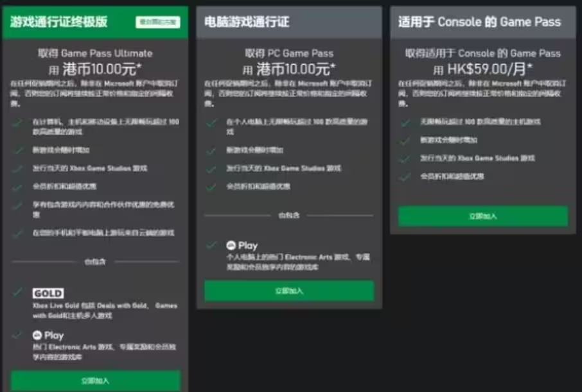
Task: Click the checkmark by Xbox Game Studios in the Ultimate card
Action: (x=17, y=169)
